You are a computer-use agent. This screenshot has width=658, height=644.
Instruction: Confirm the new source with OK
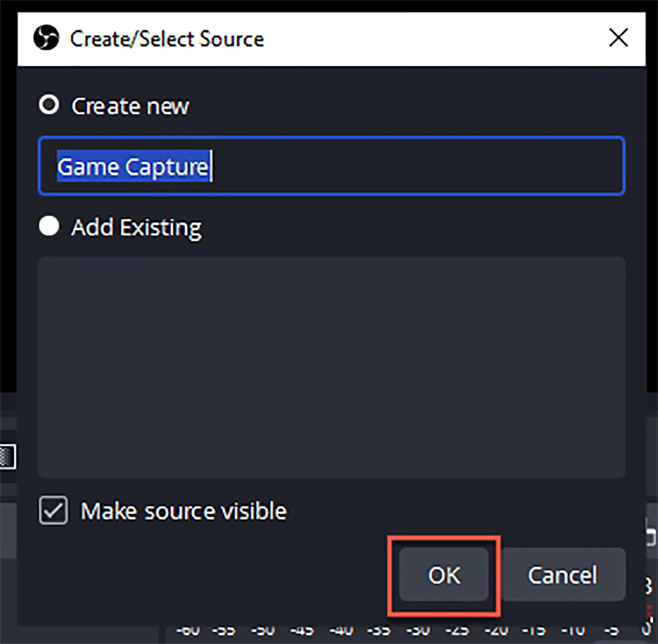click(x=444, y=575)
